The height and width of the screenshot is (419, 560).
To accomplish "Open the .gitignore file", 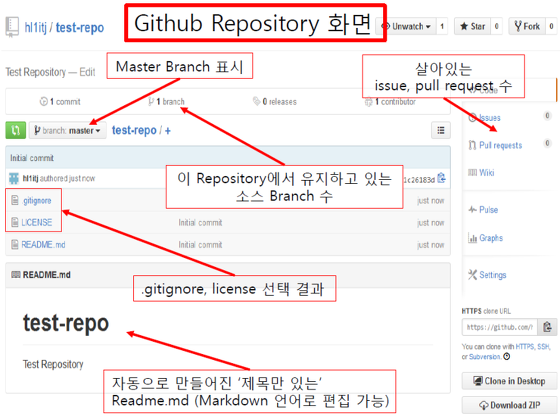I will [x=36, y=201].
